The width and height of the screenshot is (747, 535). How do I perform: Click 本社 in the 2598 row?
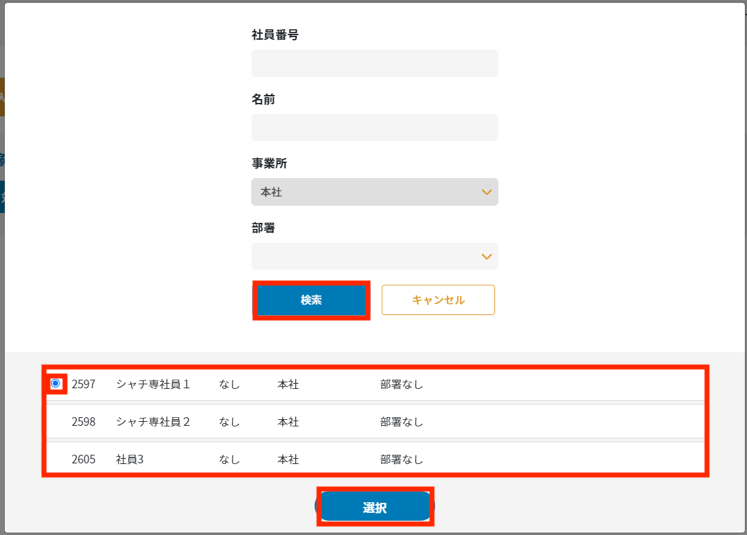coord(288,422)
